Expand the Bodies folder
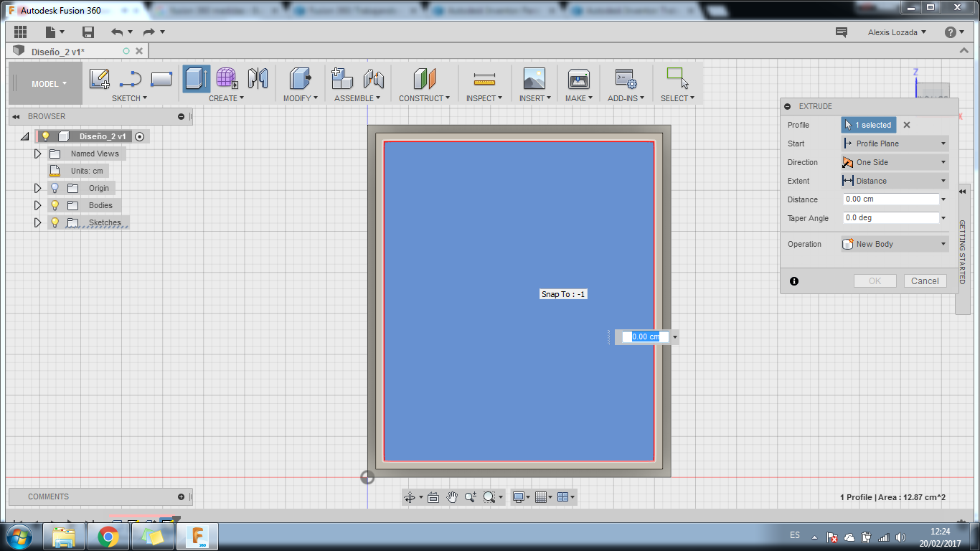This screenshot has width=980, height=551. tap(38, 205)
